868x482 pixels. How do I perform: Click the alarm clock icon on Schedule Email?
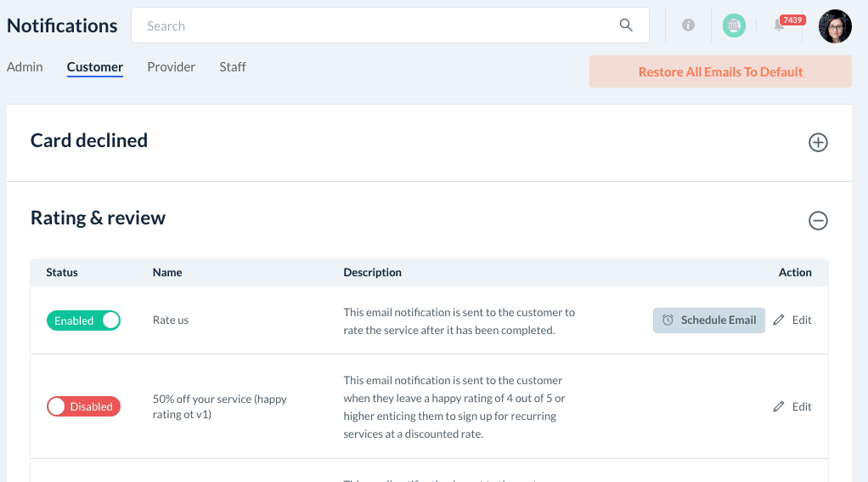(668, 320)
